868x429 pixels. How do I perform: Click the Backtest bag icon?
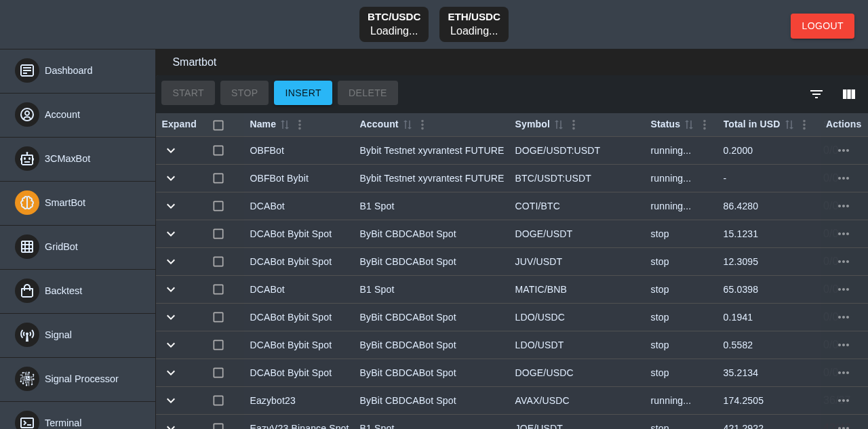pos(27,291)
